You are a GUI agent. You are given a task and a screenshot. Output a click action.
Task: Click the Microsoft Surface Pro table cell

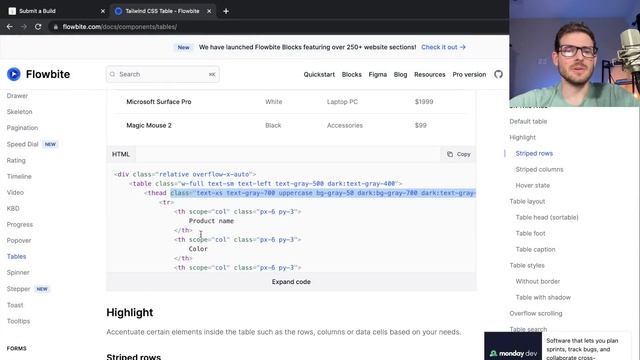coord(159,102)
